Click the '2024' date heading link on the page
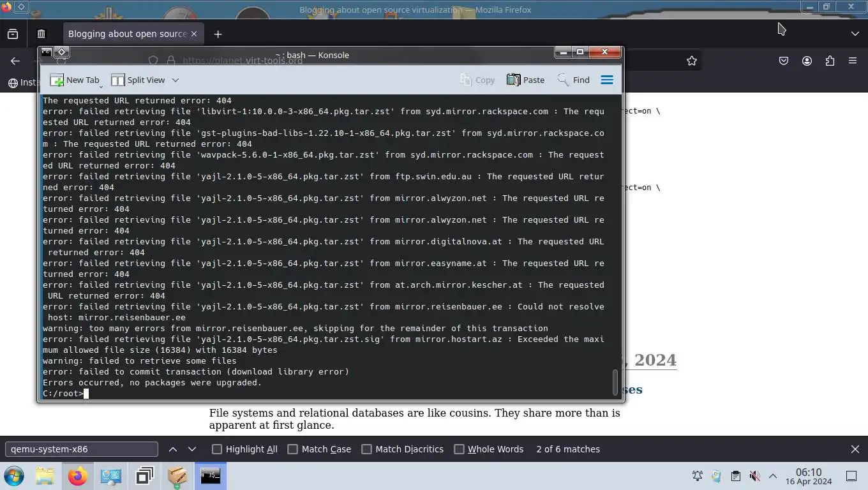This screenshot has width=868, height=490. pyautogui.click(x=650, y=360)
